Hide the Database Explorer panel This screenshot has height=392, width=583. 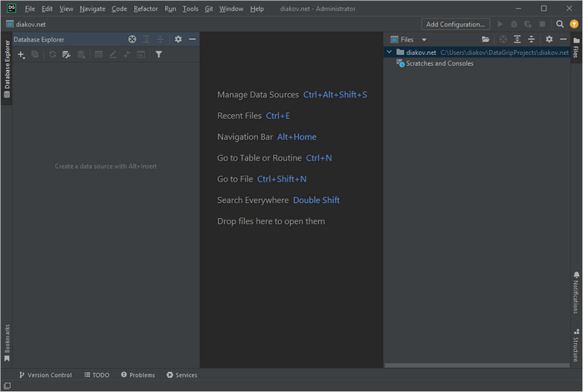192,39
